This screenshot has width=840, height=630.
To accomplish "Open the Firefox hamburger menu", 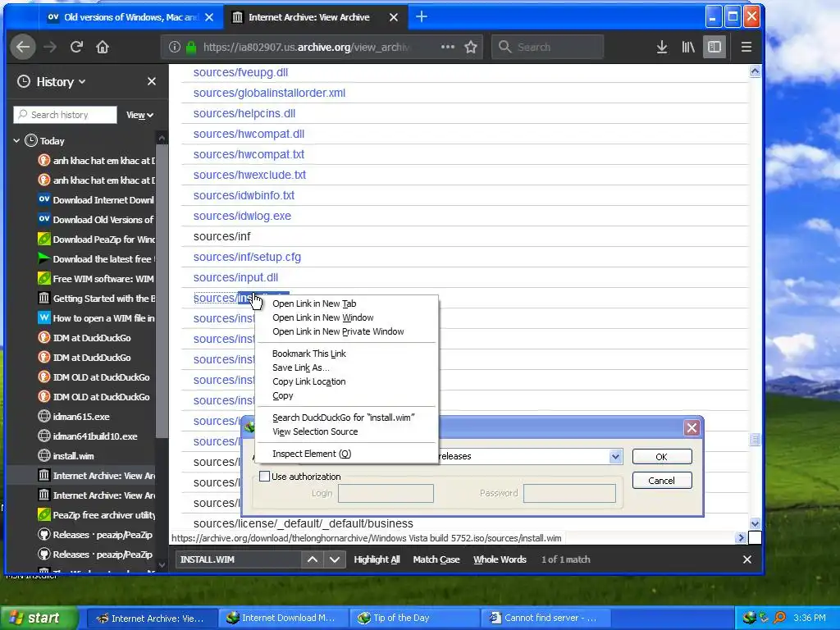I will click(x=746, y=47).
